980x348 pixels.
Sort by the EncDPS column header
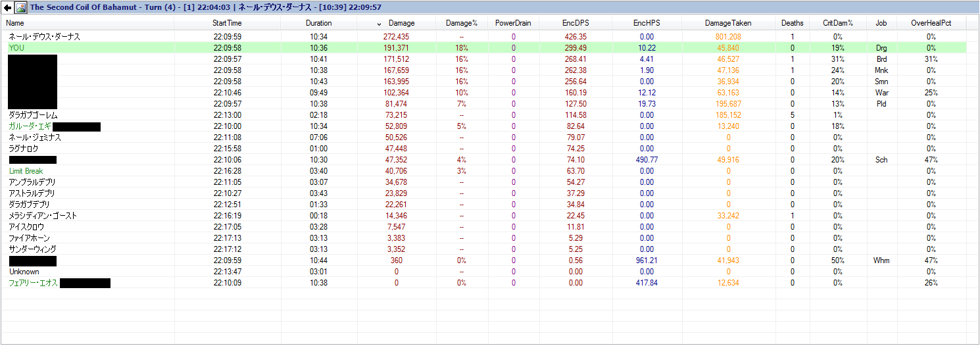(576, 23)
